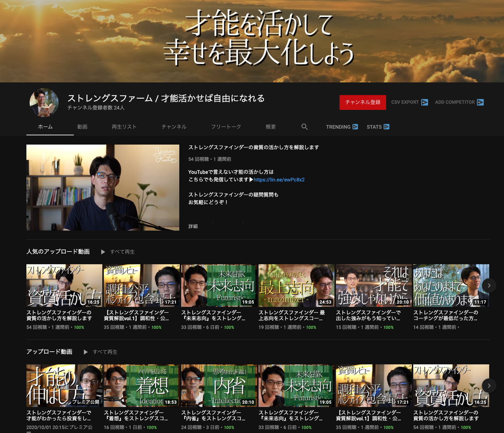Open the 着想 Ideation video thumbnail
504x433 pixels.
(141, 386)
